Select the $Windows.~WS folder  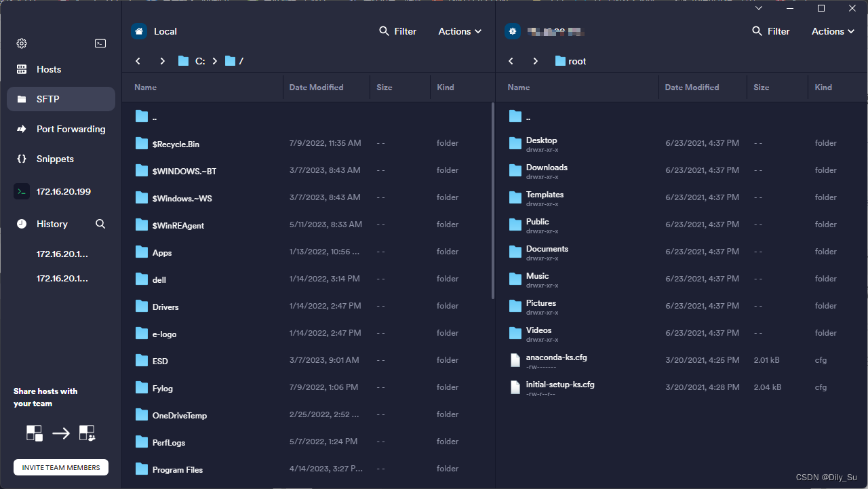point(309,197)
